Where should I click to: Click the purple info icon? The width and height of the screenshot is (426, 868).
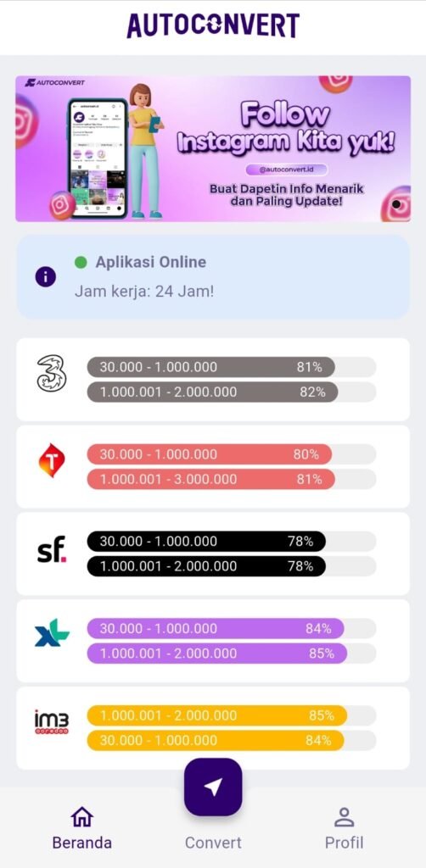pos(46,276)
